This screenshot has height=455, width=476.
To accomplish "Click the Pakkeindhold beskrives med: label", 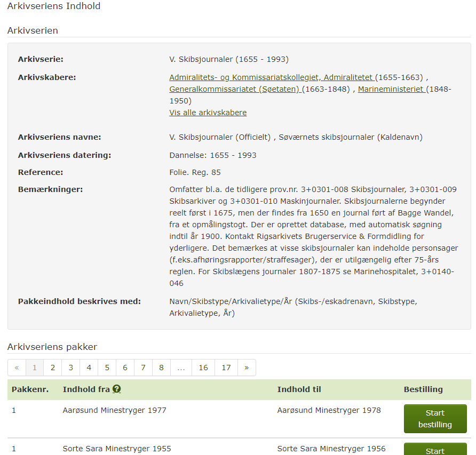I will click(x=80, y=301).
